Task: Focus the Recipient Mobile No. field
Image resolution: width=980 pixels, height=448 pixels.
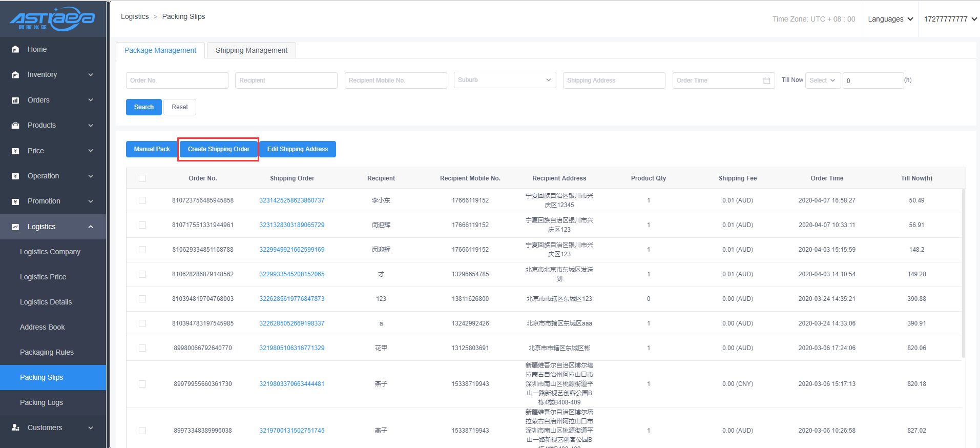Action: [x=395, y=80]
